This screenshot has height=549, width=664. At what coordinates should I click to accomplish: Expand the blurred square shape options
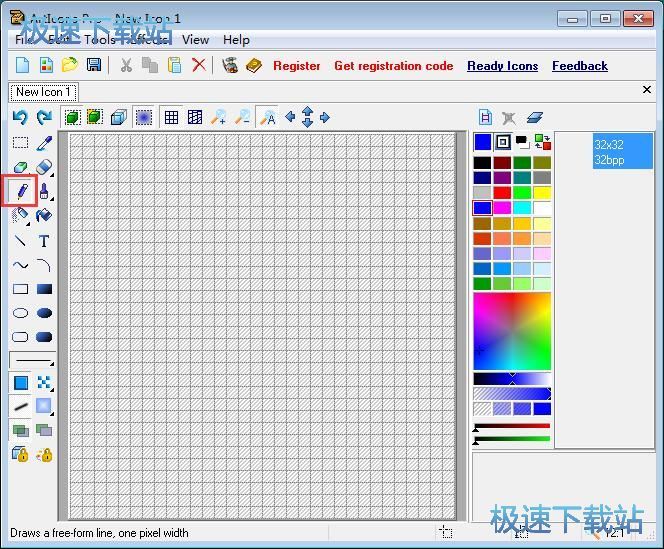pos(52,413)
